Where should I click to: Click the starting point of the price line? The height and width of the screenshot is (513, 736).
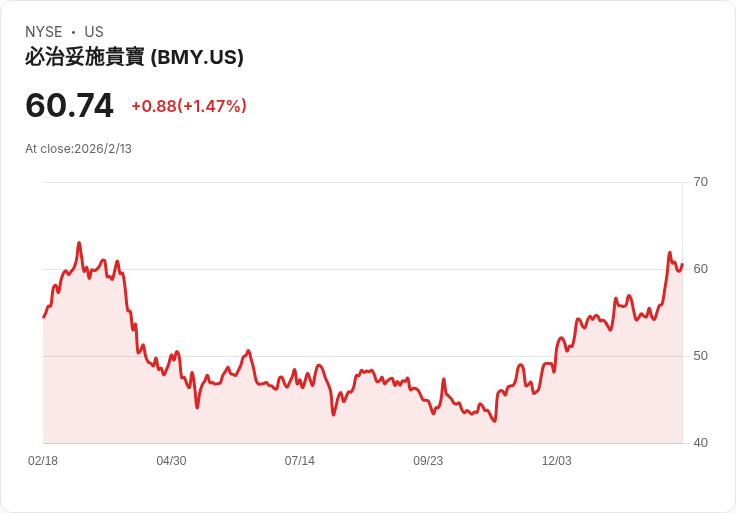point(44,317)
